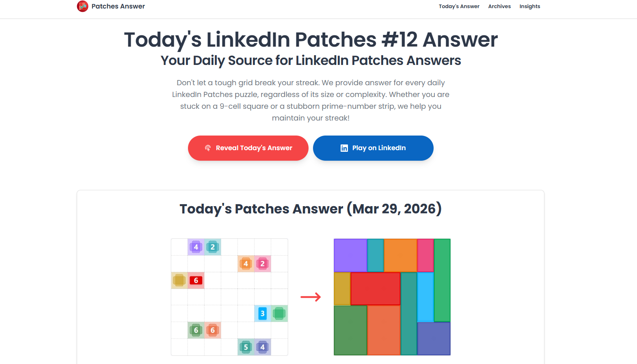This screenshot has height=364, width=637.
Task: Select the red cell numbered 6 in the puzzle
Action: (196, 280)
